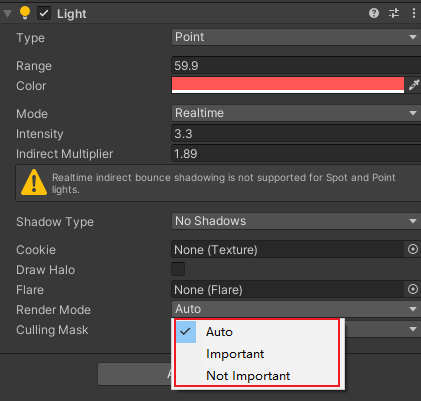Open Light component help reference icon

click(x=374, y=13)
